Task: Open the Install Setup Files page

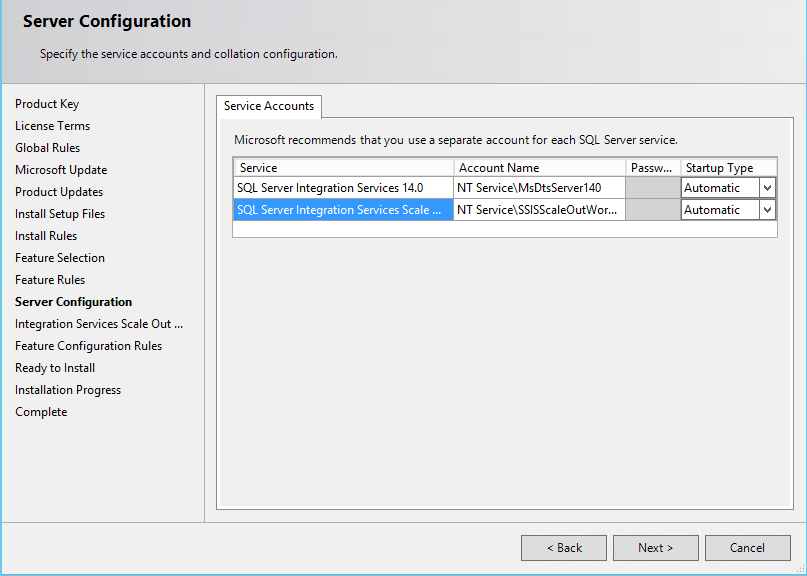Action: (x=58, y=213)
